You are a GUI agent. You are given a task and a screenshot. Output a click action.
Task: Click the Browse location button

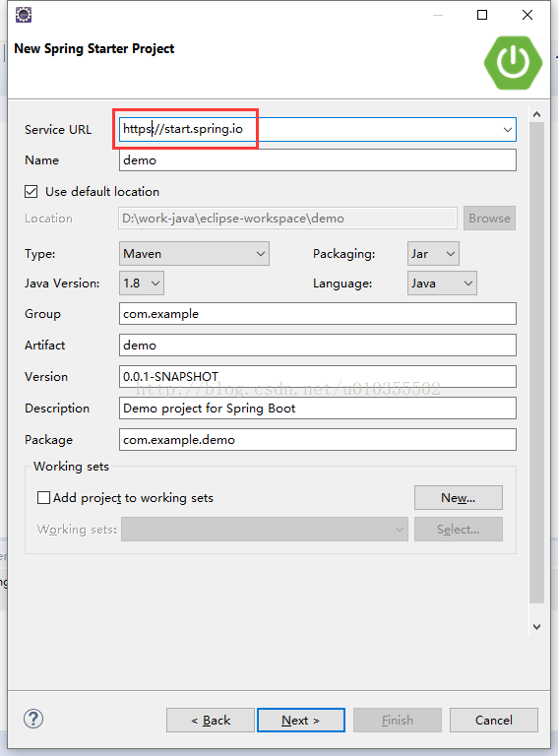tap(489, 218)
